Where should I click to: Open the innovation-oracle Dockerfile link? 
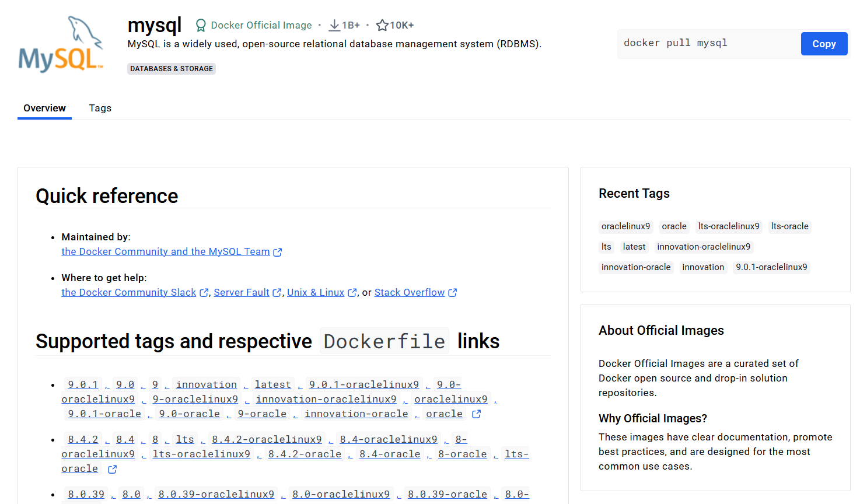pyautogui.click(x=356, y=414)
